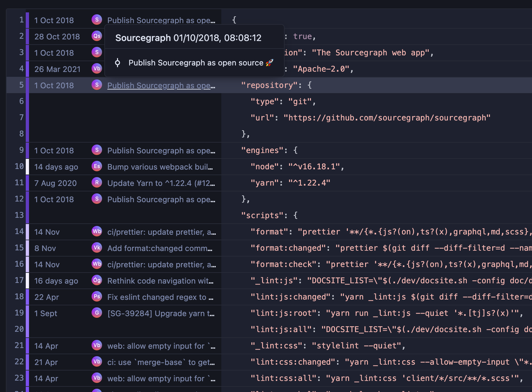
Task: Click the '21 Apr' blame date
Action: tap(46, 362)
